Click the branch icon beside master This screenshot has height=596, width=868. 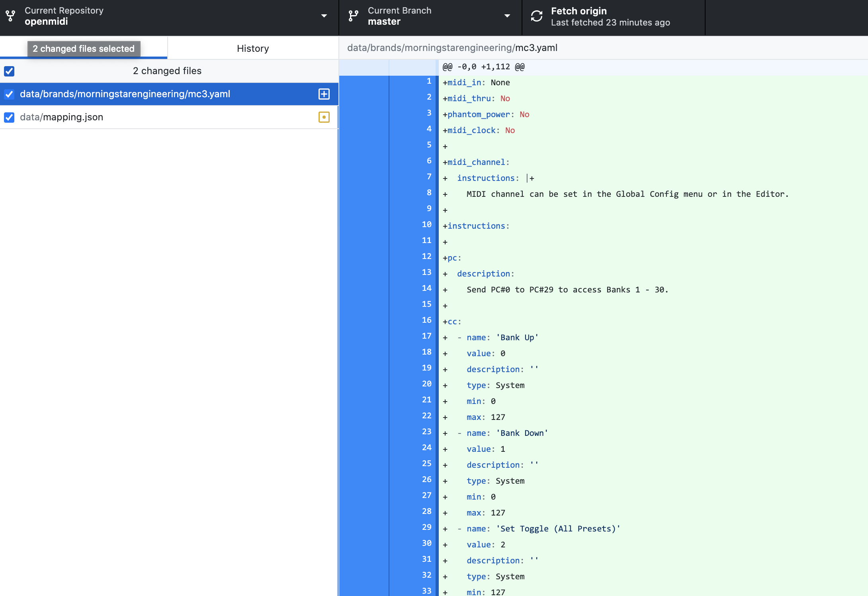click(353, 16)
